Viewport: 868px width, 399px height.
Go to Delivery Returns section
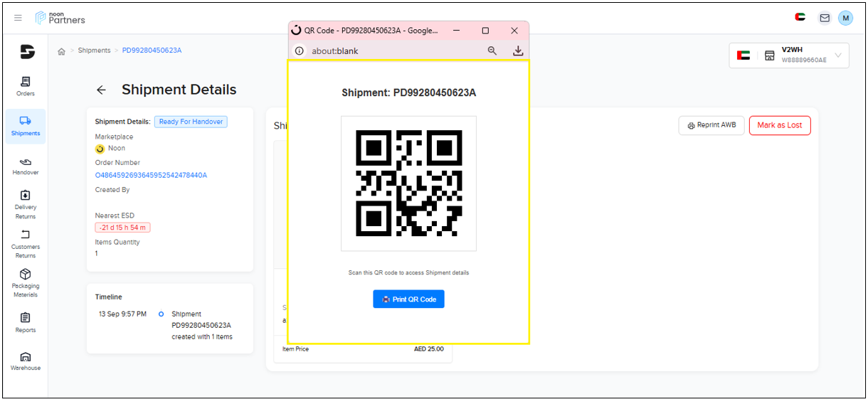click(26, 205)
